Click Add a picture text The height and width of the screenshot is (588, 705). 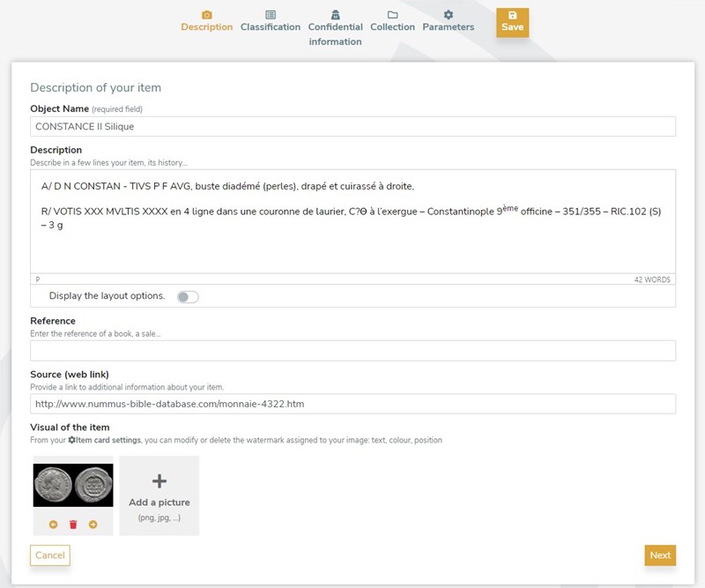[x=160, y=502]
